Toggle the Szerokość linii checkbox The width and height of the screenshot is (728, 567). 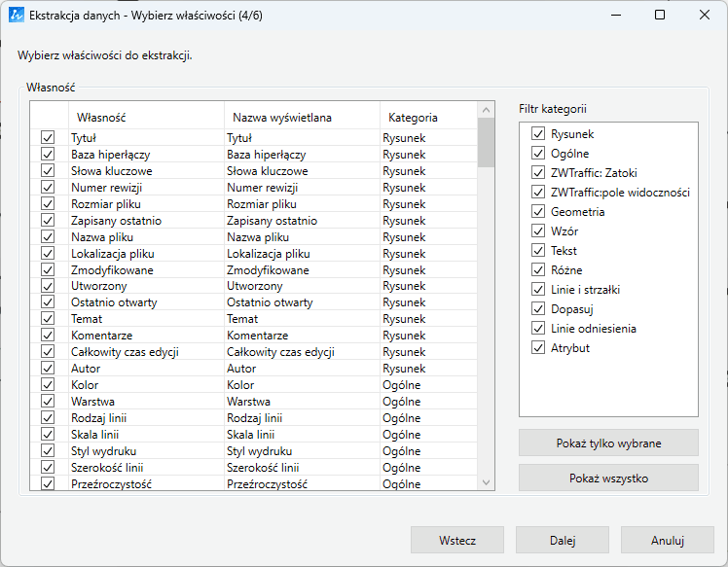click(x=48, y=467)
